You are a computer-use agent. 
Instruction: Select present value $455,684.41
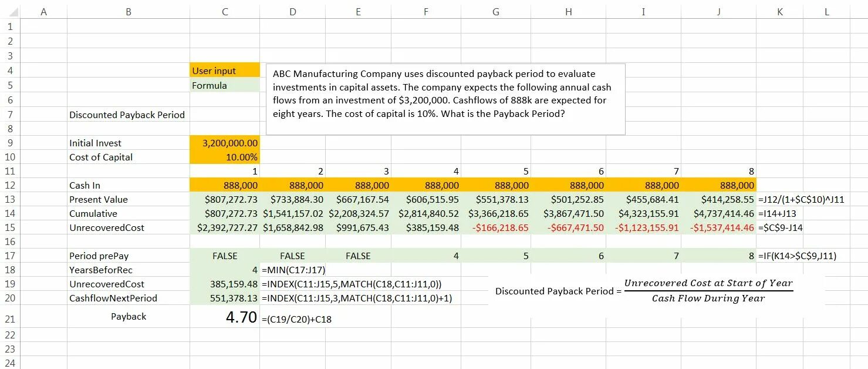point(644,199)
